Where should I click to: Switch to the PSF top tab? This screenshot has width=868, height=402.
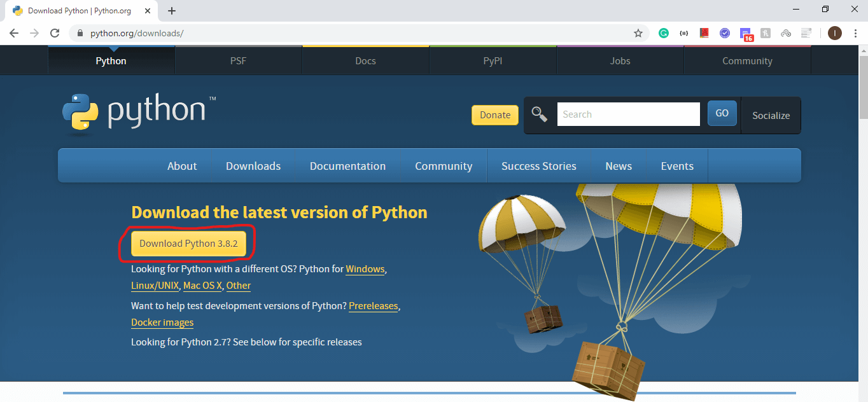239,61
